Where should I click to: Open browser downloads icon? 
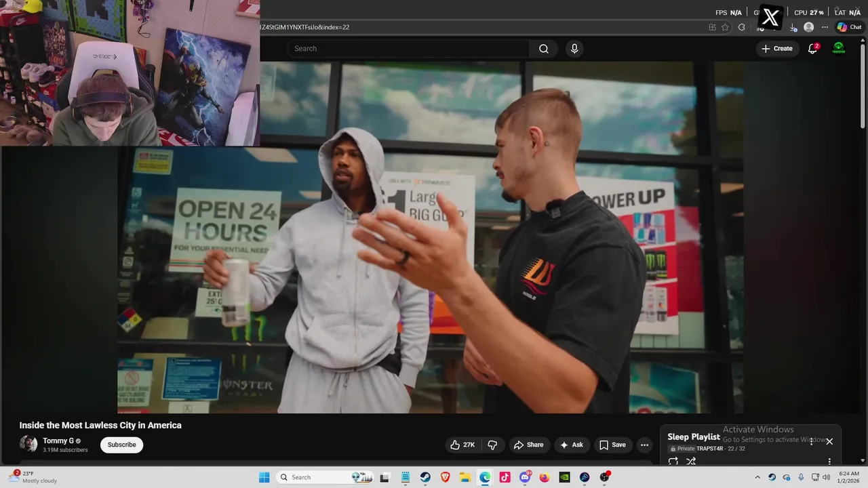pos(793,27)
